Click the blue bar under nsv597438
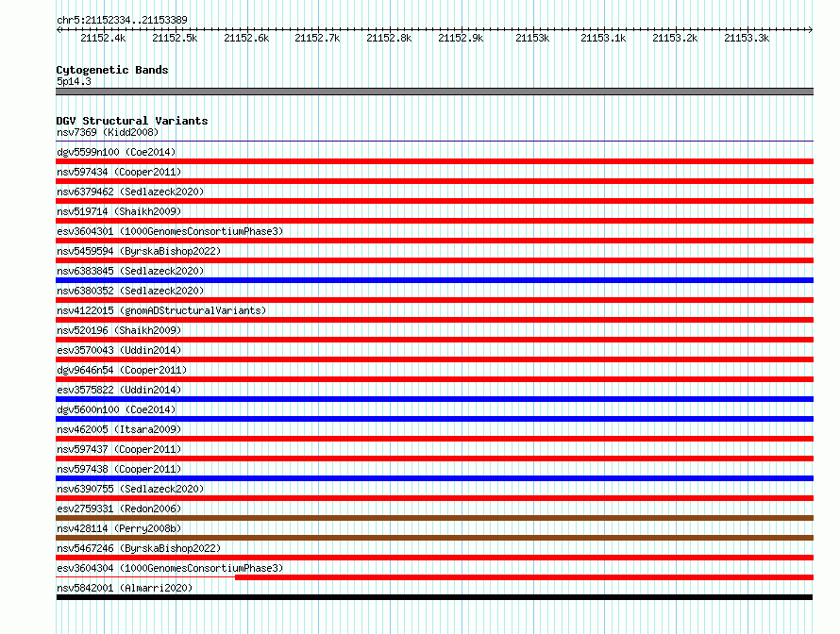Image resolution: width=840 pixels, height=634 pixels. coord(434,478)
